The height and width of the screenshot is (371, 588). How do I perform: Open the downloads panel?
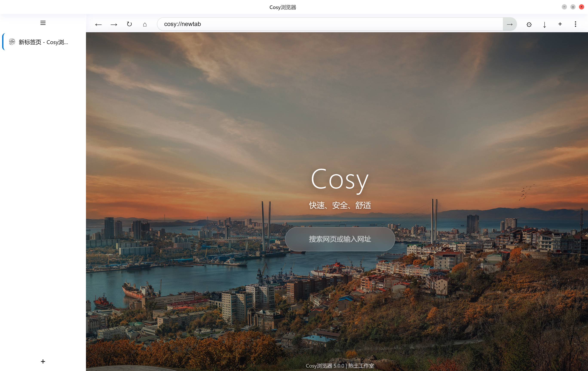[x=545, y=25]
